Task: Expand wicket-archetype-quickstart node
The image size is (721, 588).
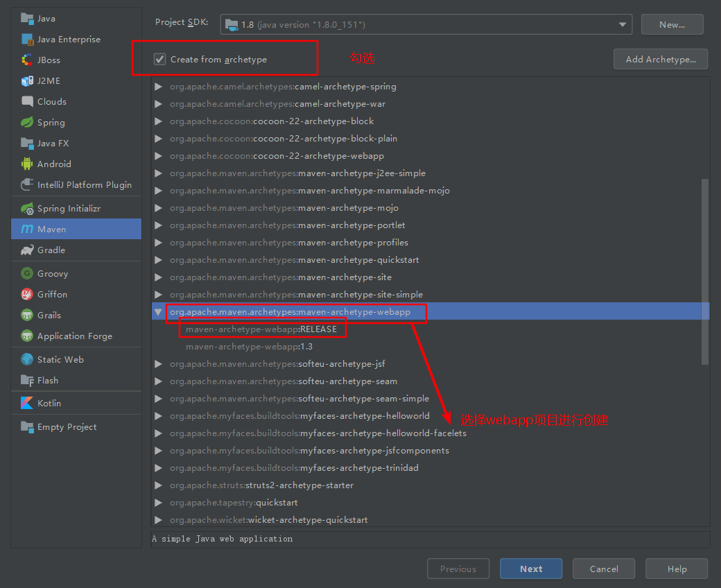Action: pos(158,520)
